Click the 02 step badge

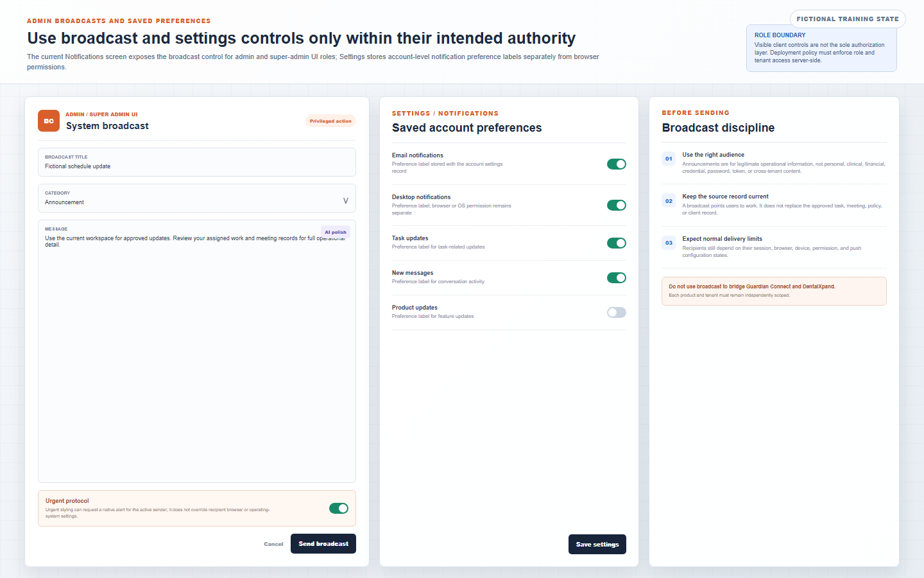point(669,201)
